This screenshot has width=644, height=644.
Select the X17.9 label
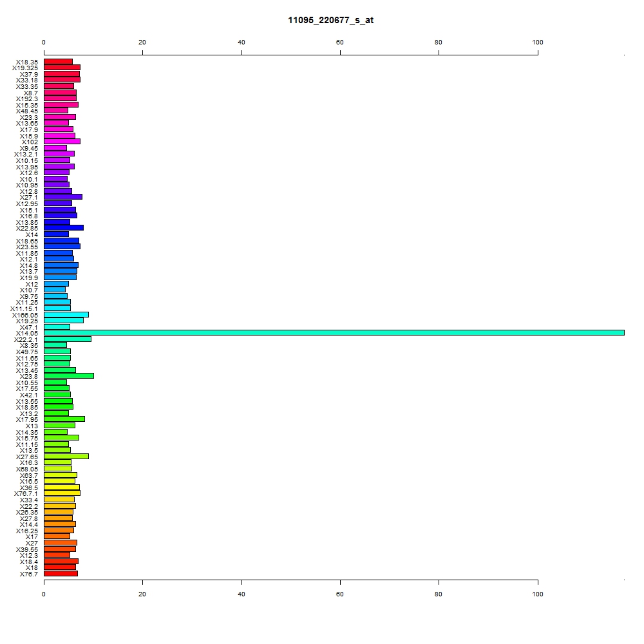tap(29, 130)
